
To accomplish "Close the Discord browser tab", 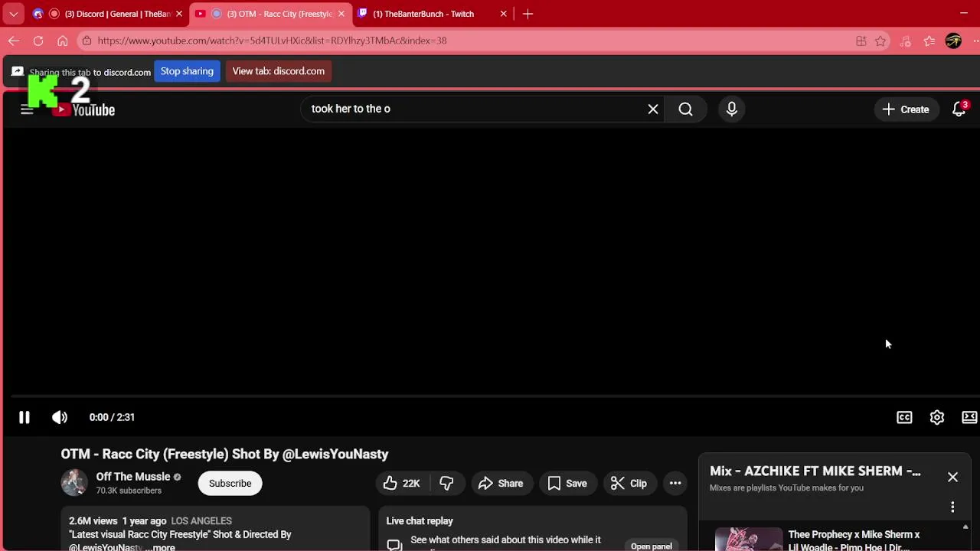I will [x=179, y=14].
